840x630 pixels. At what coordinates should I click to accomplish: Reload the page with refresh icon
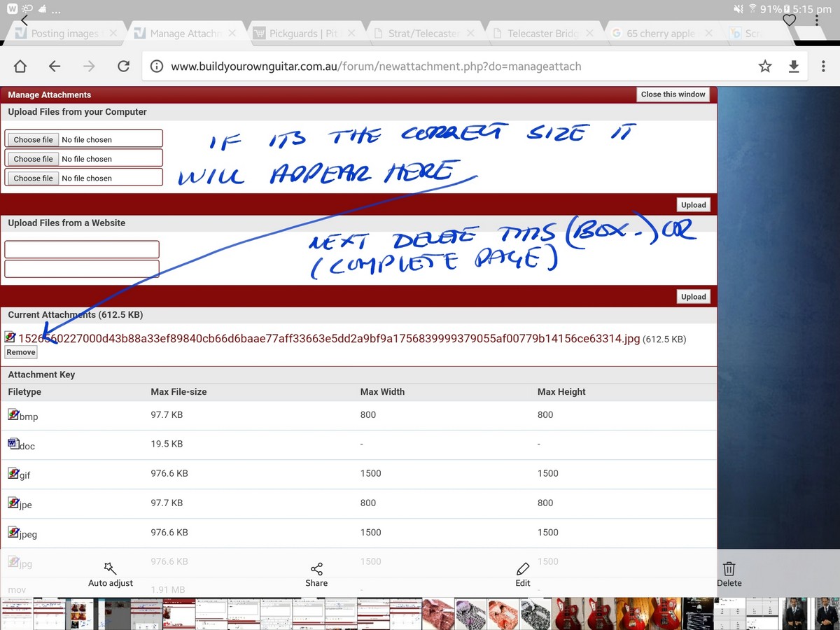pos(123,66)
